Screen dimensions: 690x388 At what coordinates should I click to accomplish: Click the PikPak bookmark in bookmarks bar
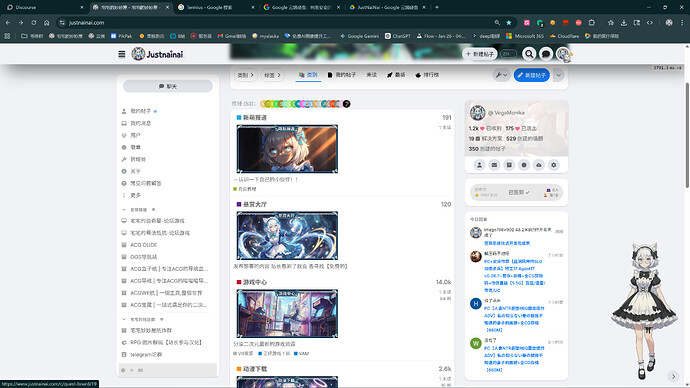[121, 36]
